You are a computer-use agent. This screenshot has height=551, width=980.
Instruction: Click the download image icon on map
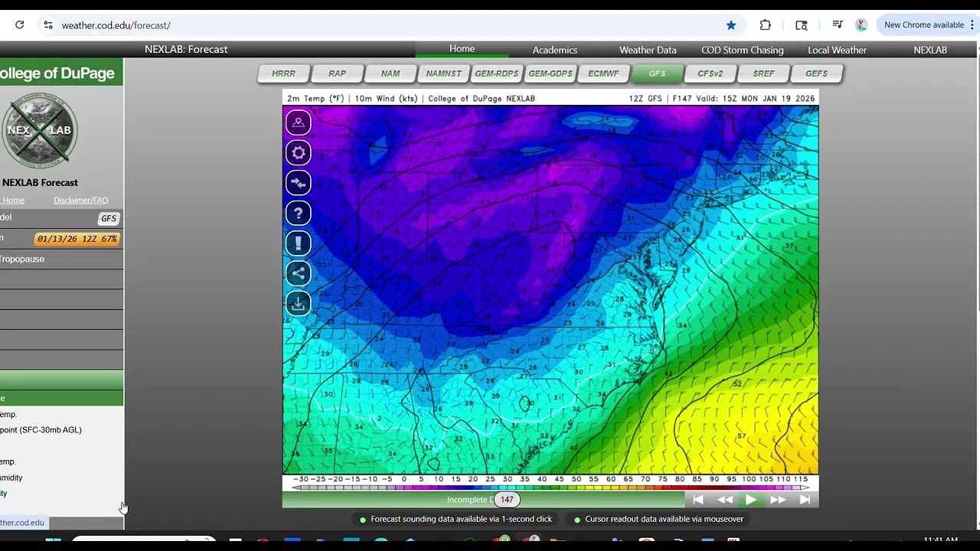tap(299, 304)
